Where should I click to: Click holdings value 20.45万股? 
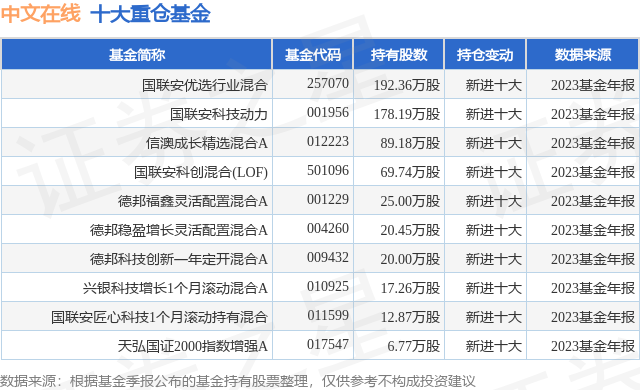click(410, 230)
